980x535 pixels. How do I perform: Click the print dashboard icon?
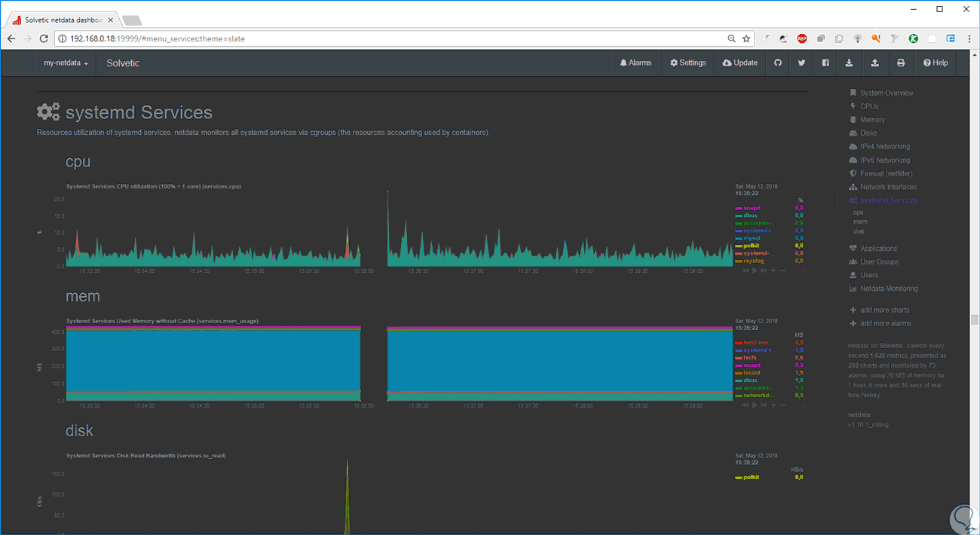tap(900, 63)
